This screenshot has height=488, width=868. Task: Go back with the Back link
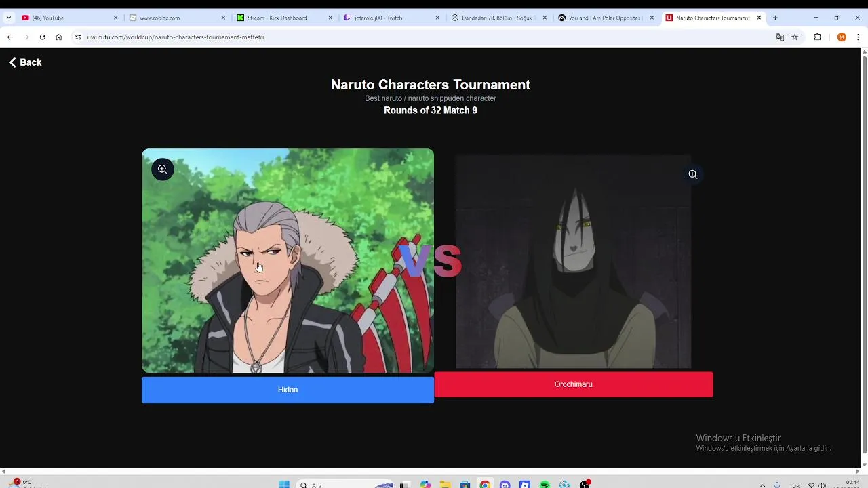click(x=25, y=62)
